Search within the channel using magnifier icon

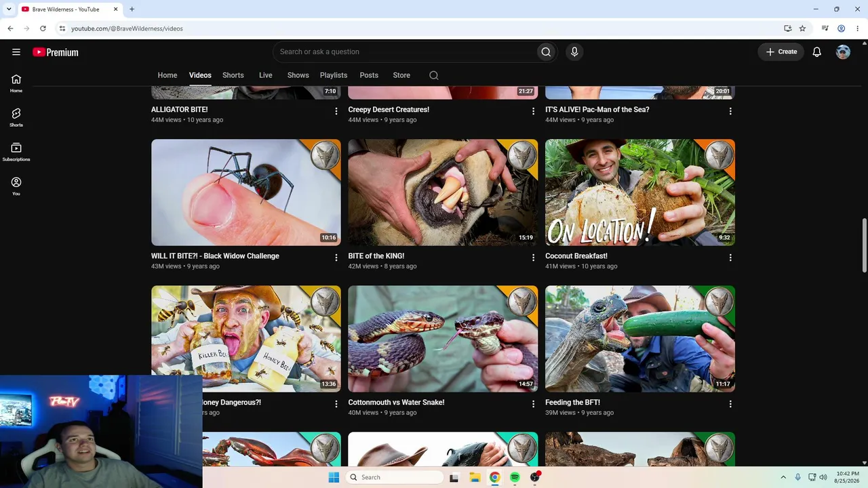(434, 75)
